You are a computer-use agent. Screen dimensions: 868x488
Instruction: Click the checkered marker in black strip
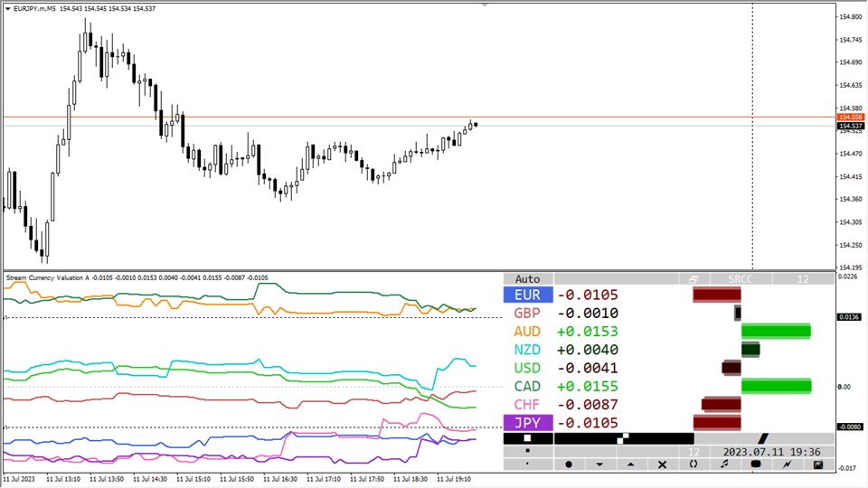click(x=623, y=438)
